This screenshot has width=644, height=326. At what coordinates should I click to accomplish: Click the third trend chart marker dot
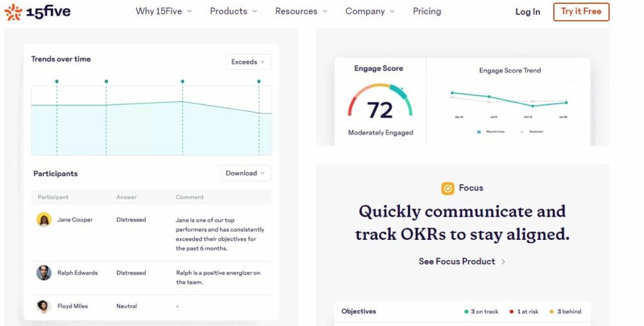(x=183, y=82)
